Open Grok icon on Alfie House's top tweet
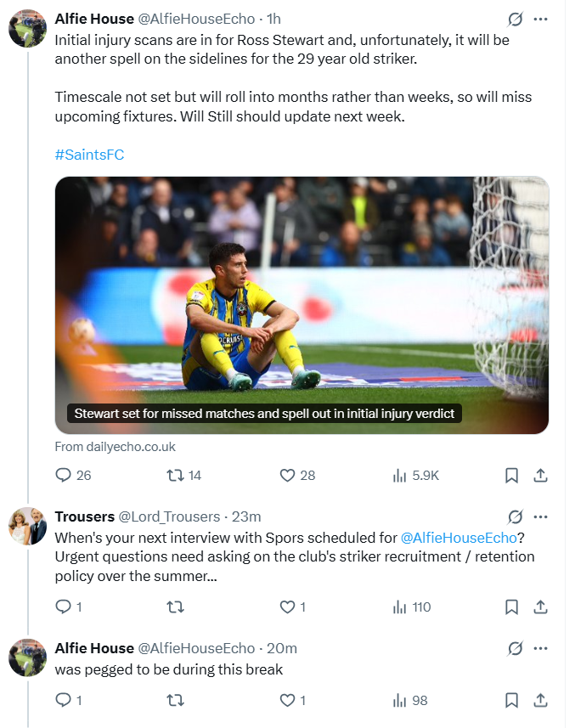Image resolution: width=575 pixels, height=728 pixels. click(x=515, y=19)
